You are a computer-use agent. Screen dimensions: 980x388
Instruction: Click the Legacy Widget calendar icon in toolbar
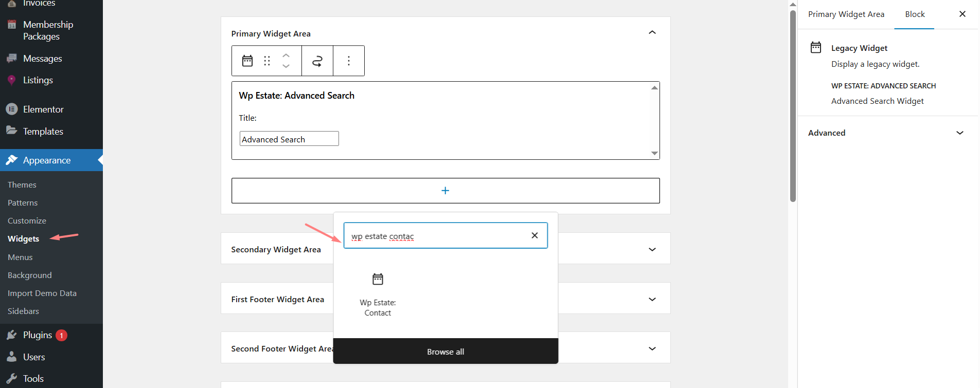247,61
